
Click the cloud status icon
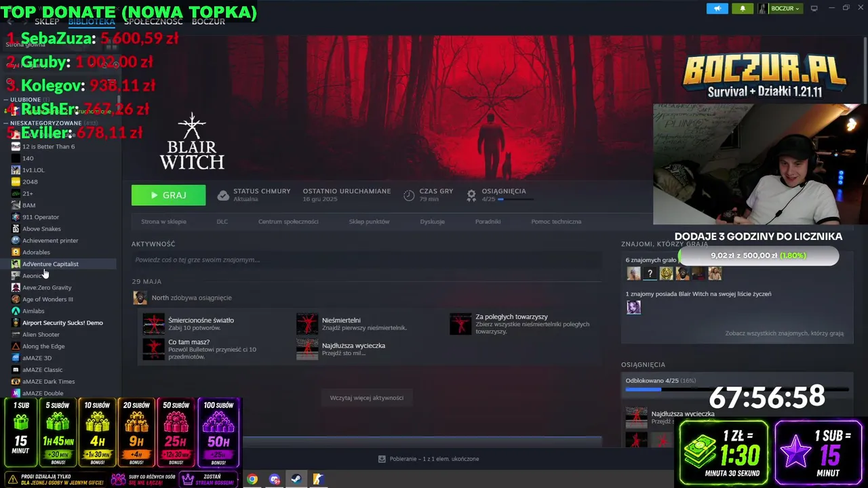[x=223, y=195]
